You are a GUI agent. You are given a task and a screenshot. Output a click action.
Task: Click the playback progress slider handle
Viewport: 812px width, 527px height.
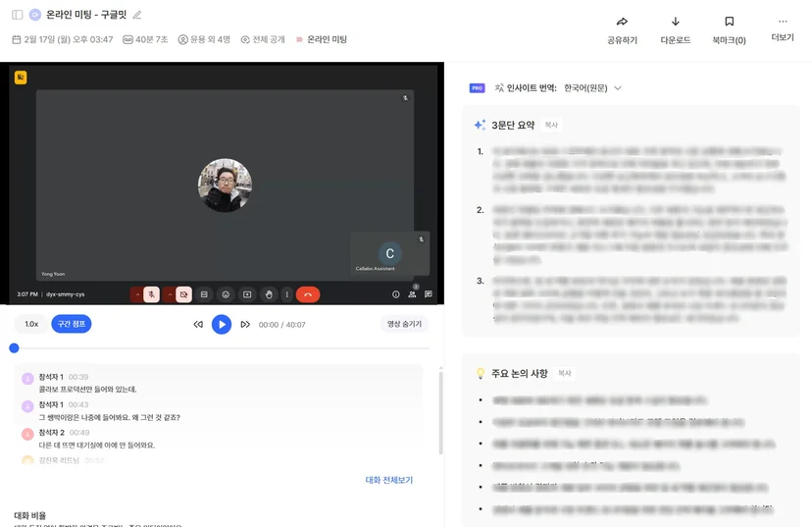[x=14, y=348]
